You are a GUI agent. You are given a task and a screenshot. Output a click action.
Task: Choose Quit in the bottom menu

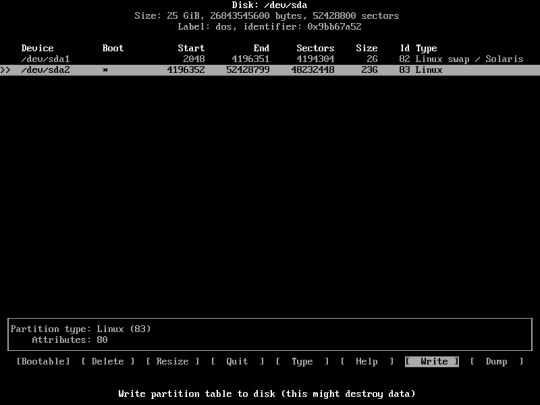[237, 361]
